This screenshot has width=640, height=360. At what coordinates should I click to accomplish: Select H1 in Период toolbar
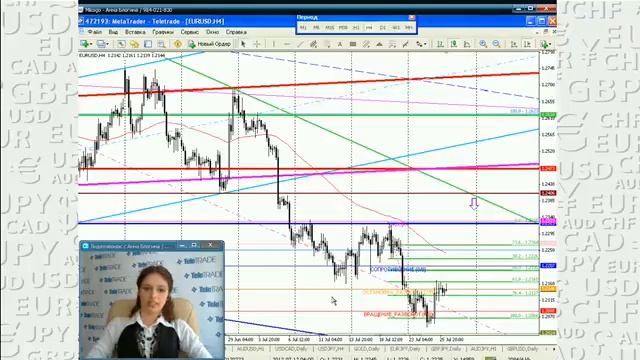coord(356,27)
